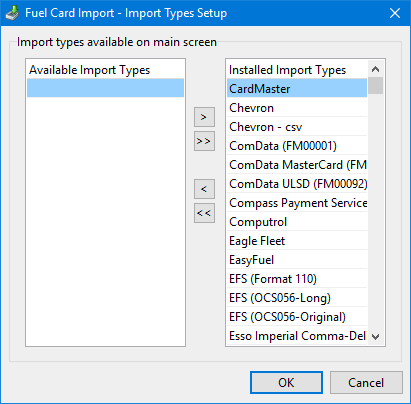Select EFS (Format 110) entry
411x404 pixels.
click(x=297, y=279)
